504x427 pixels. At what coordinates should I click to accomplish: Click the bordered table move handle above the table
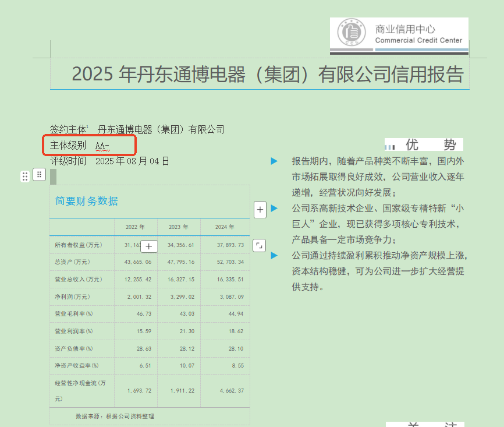(39, 174)
